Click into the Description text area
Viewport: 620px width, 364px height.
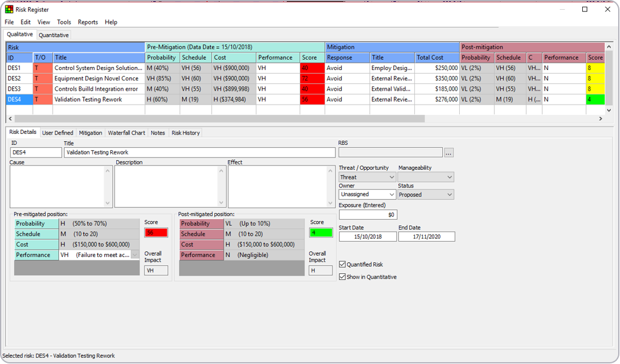point(167,186)
